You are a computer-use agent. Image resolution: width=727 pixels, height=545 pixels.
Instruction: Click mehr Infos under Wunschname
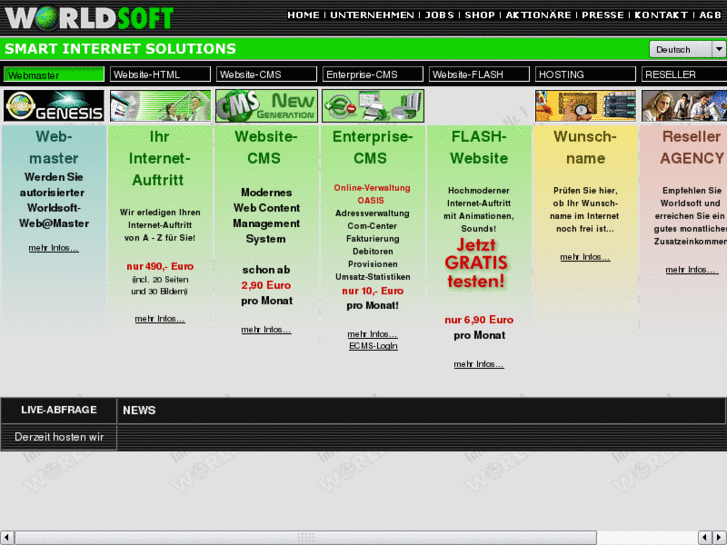[x=585, y=257]
